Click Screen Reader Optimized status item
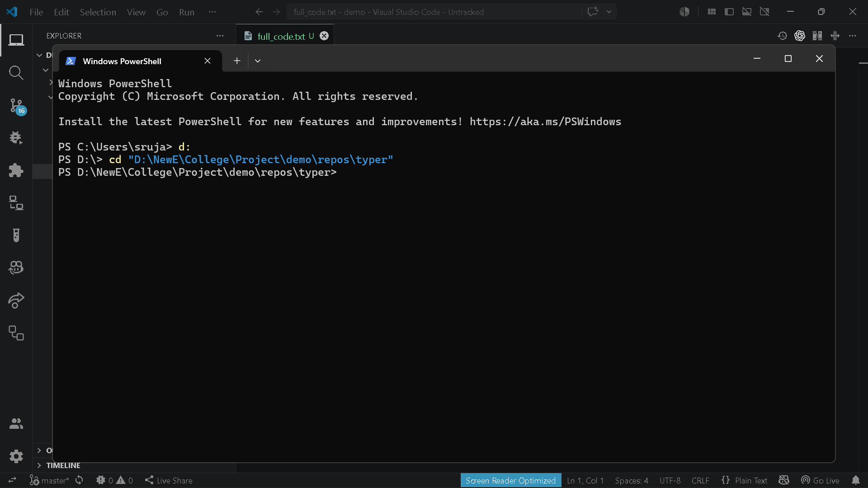This screenshot has height=488, width=868. pyautogui.click(x=511, y=480)
